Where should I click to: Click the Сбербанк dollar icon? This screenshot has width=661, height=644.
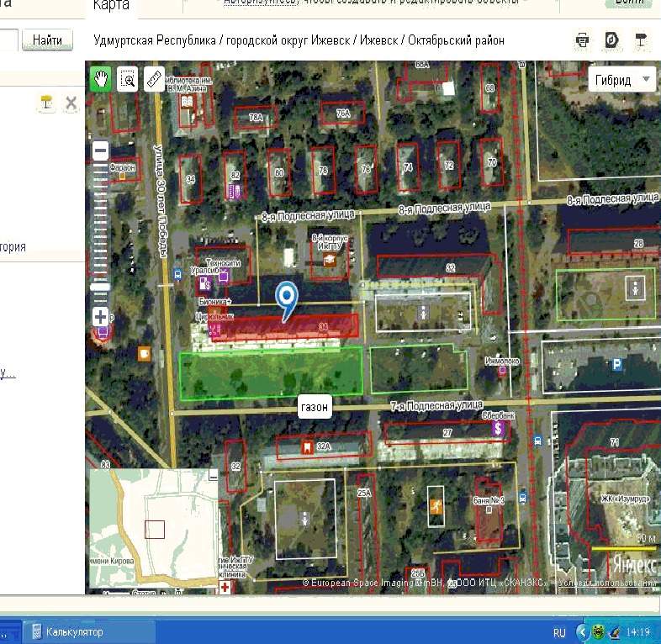pyautogui.click(x=498, y=429)
